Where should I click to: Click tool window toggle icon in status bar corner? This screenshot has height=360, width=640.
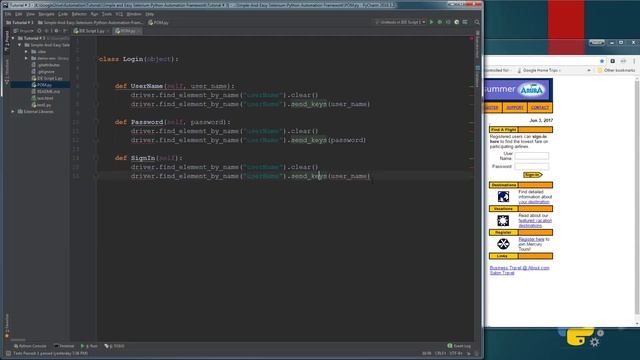pyautogui.click(x=8, y=353)
